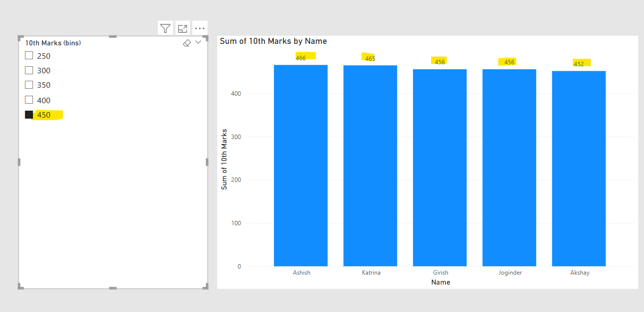Screen dimensions: 644x312
Task: Click the Girish bar
Action: (x=440, y=167)
